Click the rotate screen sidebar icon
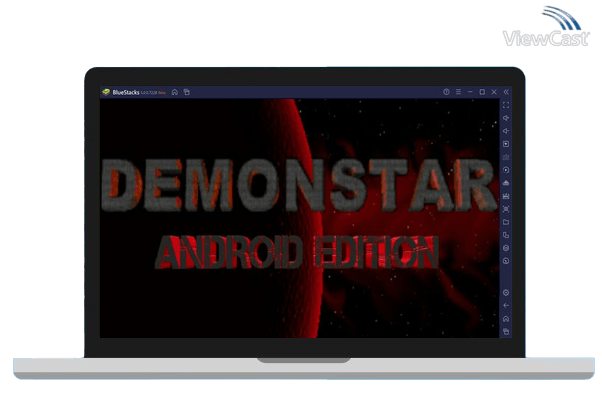Image resolution: width=602 pixels, height=414 pixels. pos(506,235)
